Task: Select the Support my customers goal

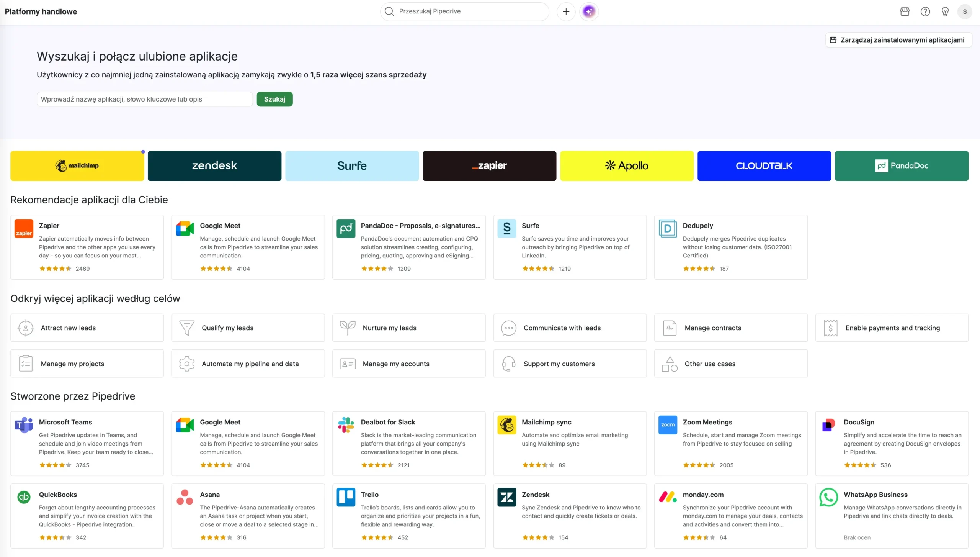Action: [570, 364]
